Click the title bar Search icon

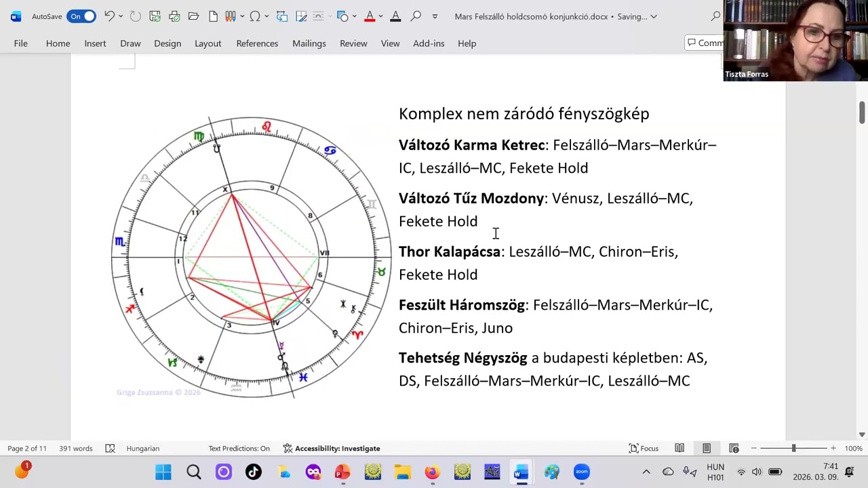716,16
